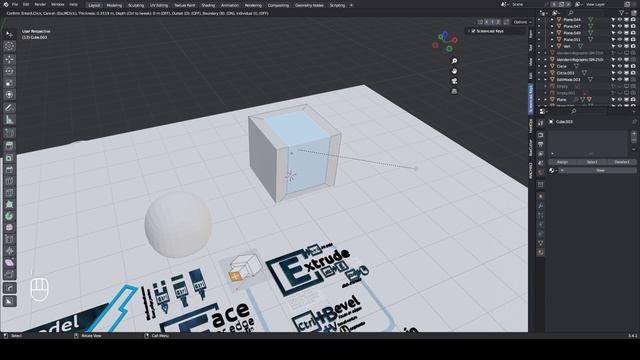Toggle Plane.049 render camera icon
This screenshot has width=640, height=360.
tap(633, 33)
